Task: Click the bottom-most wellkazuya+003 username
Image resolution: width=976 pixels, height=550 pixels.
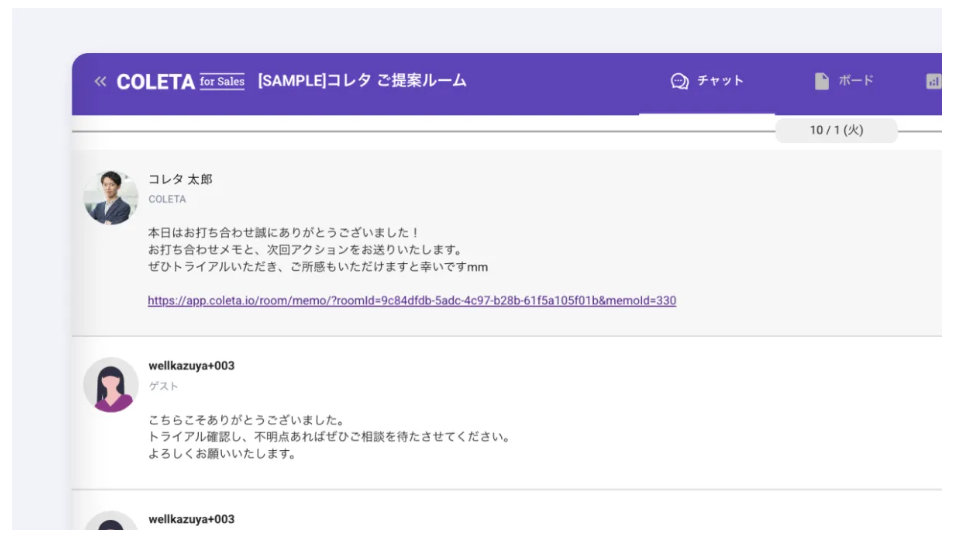Action: click(x=191, y=520)
